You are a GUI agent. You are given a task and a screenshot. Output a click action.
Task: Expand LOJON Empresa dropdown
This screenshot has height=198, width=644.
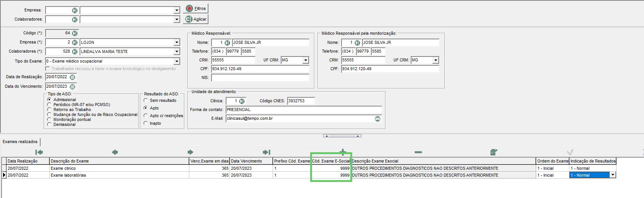(177, 42)
